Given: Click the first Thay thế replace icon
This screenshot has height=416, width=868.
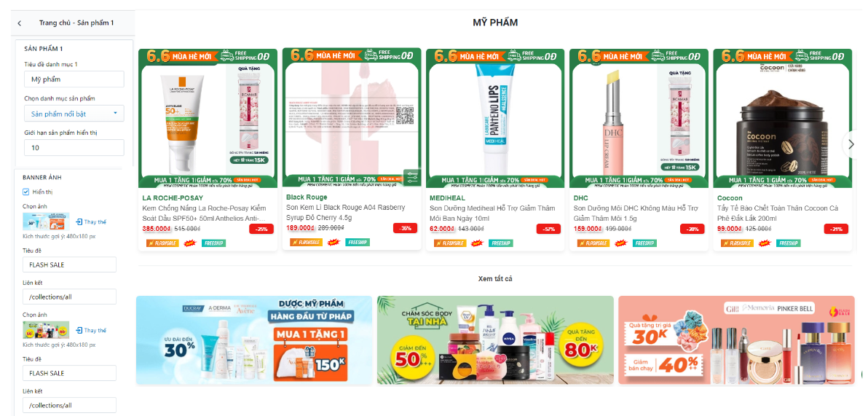Looking at the screenshot, I should point(79,221).
